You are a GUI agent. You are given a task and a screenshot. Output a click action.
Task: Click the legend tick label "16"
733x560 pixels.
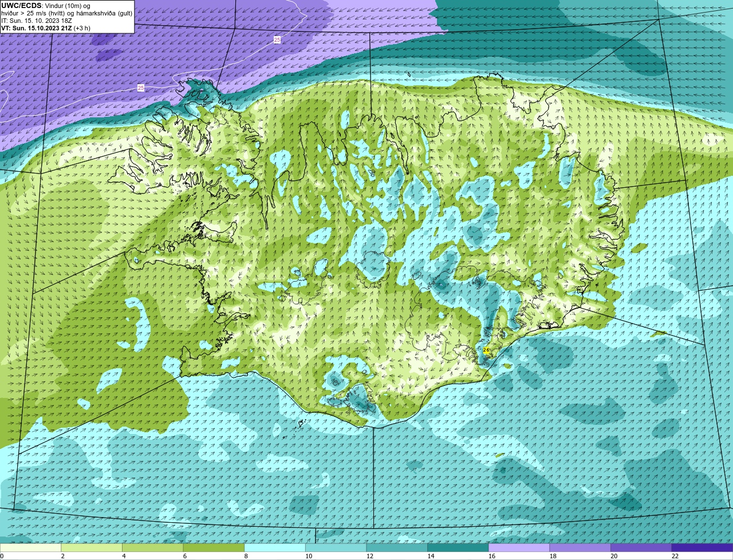pos(491,556)
